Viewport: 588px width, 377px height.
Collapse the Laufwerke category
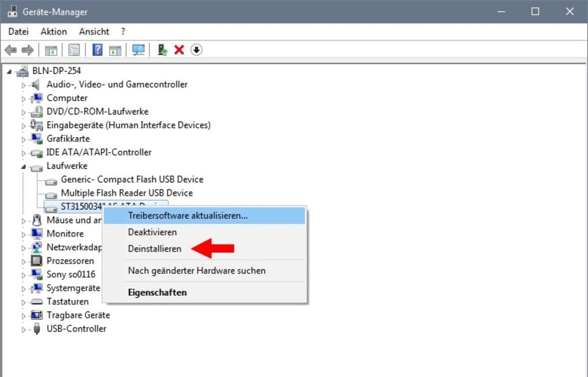pyautogui.click(x=23, y=166)
